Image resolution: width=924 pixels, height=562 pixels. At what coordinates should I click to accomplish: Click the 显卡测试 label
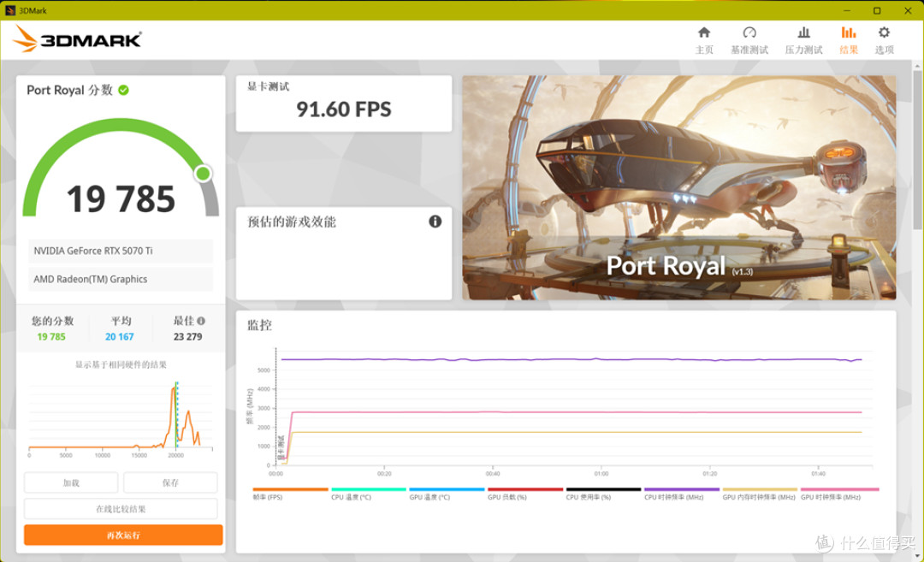268,86
